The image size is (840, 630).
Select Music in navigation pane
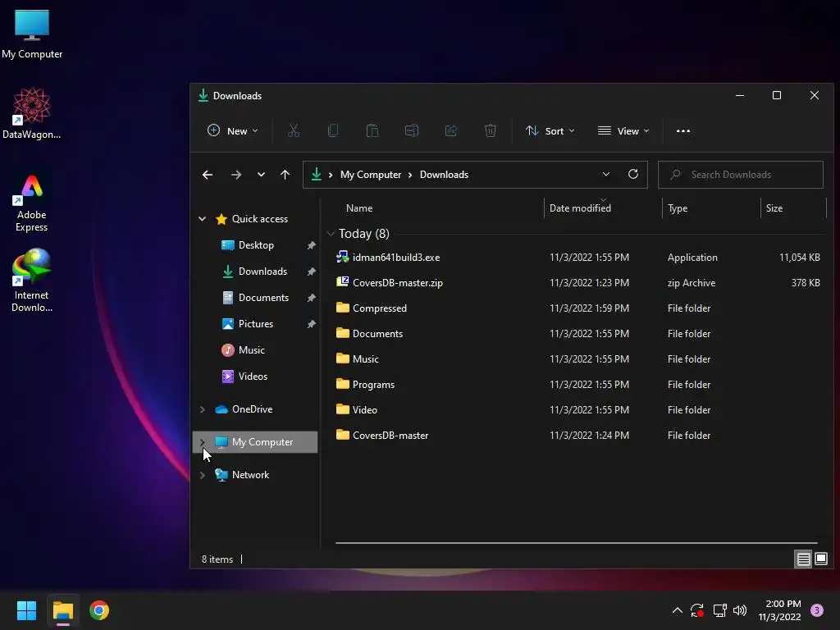(x=251, y=350)
